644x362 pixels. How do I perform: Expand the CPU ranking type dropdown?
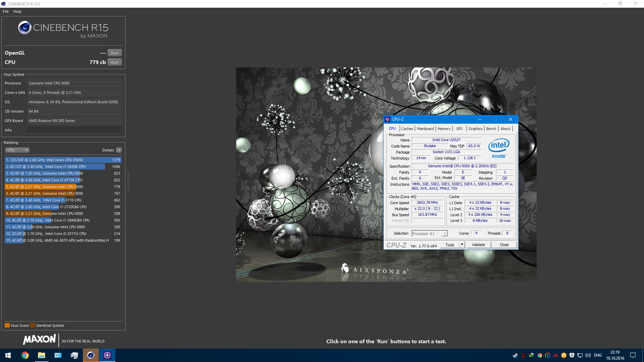[17, 150]
